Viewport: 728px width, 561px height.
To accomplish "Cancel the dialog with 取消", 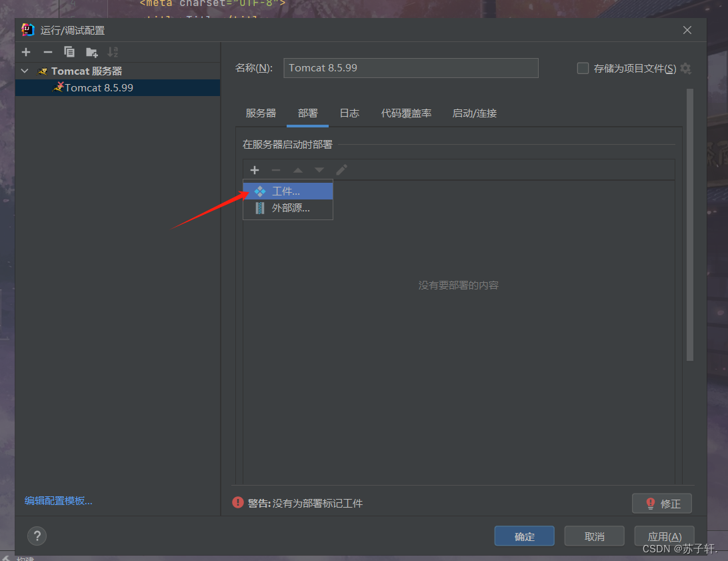I will tap(594, 536).
